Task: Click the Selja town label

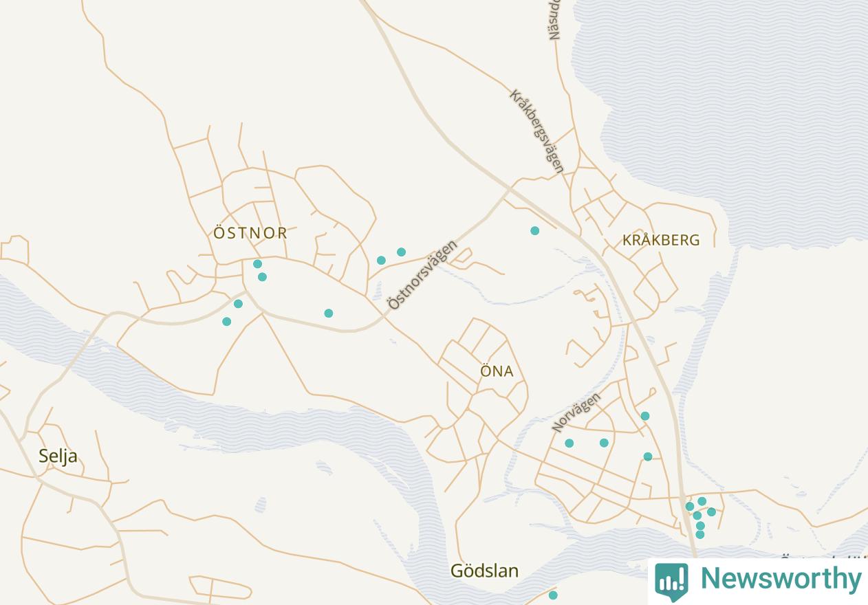Action: click(58, 456)
